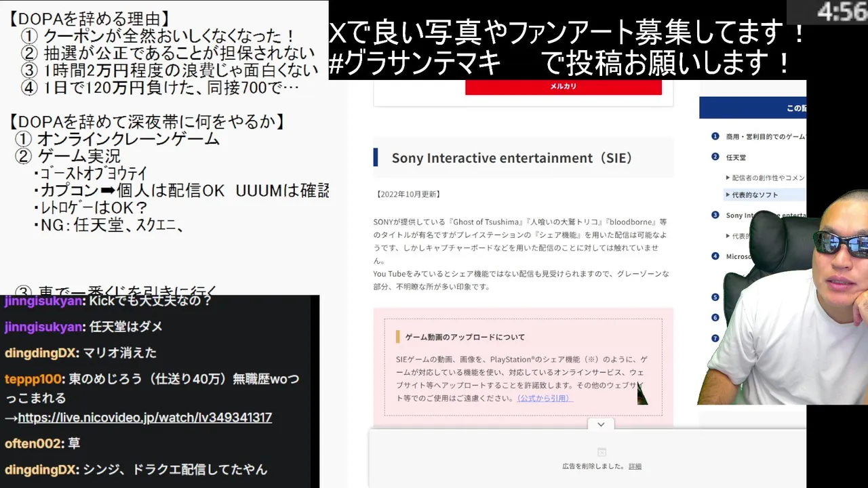
Task: Collapse the ad panel with the chevron
Action: point(601,424)
